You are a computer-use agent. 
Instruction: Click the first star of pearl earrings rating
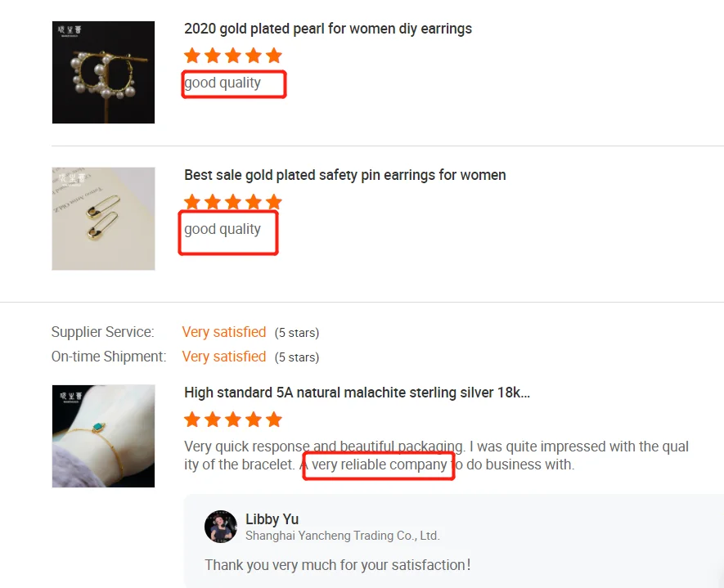coord(192,56)
